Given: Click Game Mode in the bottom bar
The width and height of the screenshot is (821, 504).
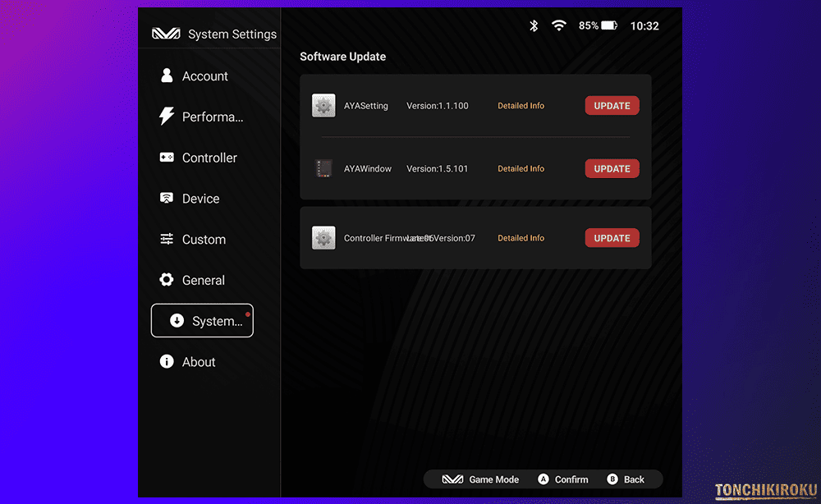Looking at the screenshot, I should (481, 479).
